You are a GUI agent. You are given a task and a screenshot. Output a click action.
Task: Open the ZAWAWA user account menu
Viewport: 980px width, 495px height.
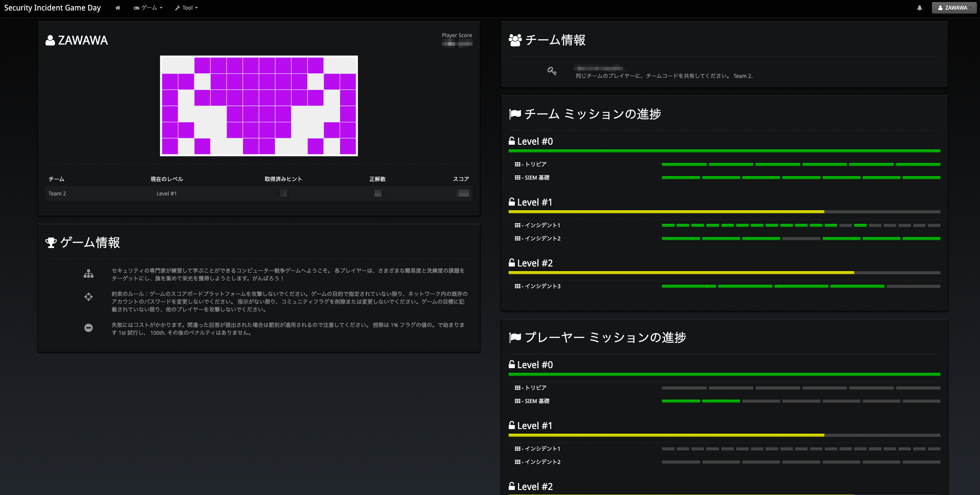point(954,8)
